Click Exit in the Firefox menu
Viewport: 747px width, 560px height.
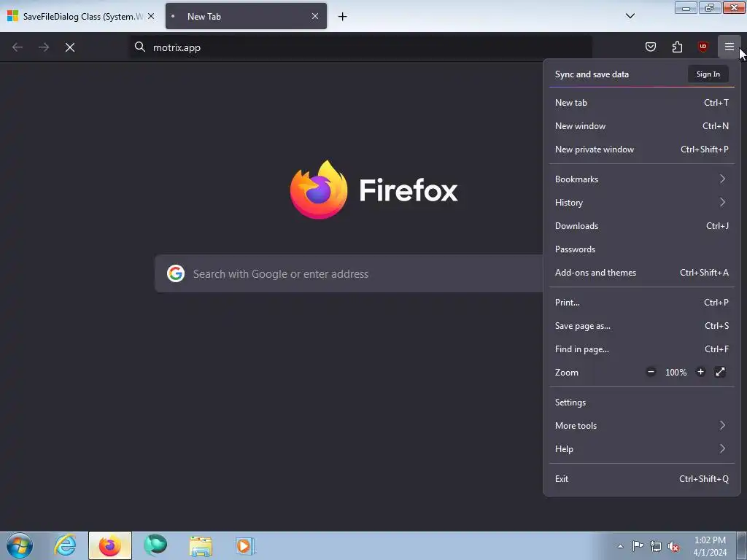(642, 479)
